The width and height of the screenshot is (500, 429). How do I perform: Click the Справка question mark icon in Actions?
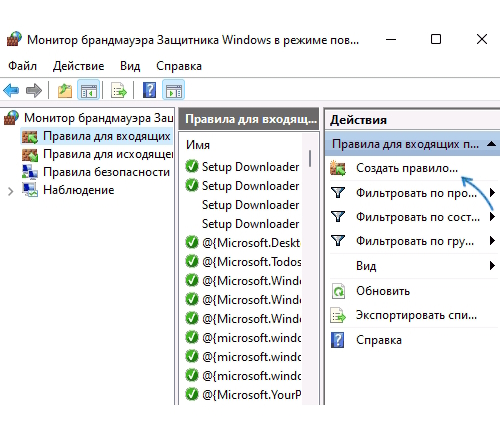tap(338, 340)
